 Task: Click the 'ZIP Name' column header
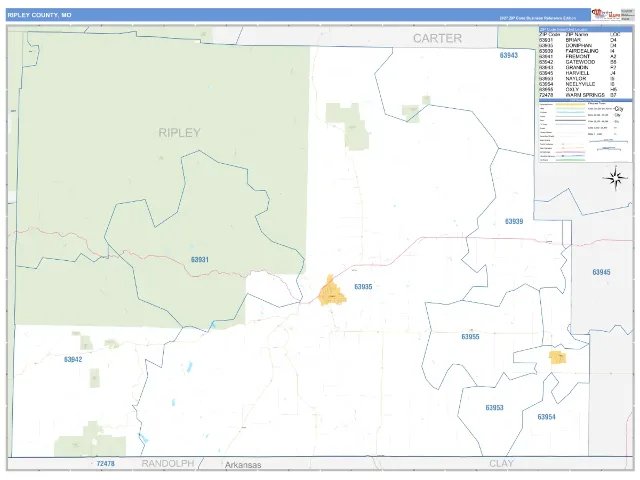coord(577,35)
